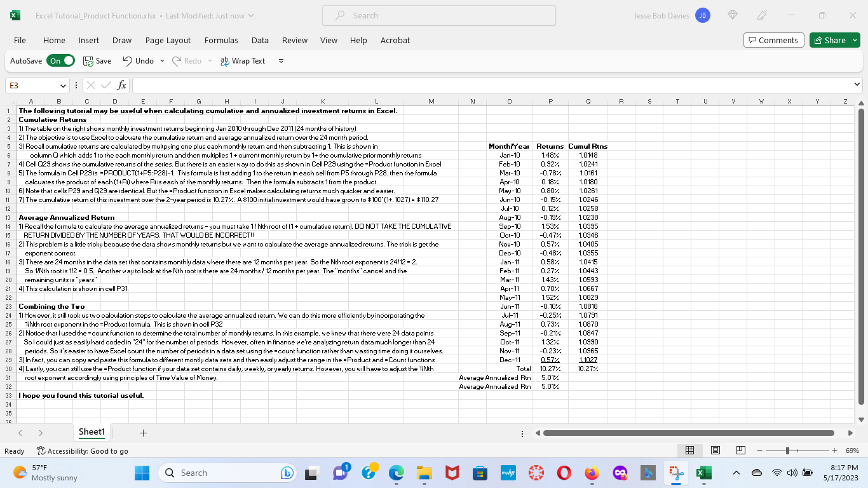Click the Save icon in Quick Access Toolbar
The height and width of the screenshot is (488, 868).
click(97, 60)
